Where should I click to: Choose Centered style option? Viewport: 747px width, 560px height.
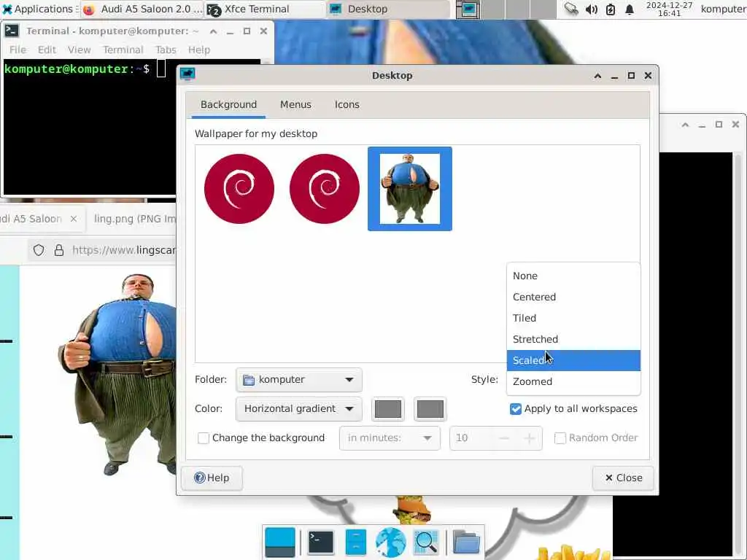click(573, 297)
